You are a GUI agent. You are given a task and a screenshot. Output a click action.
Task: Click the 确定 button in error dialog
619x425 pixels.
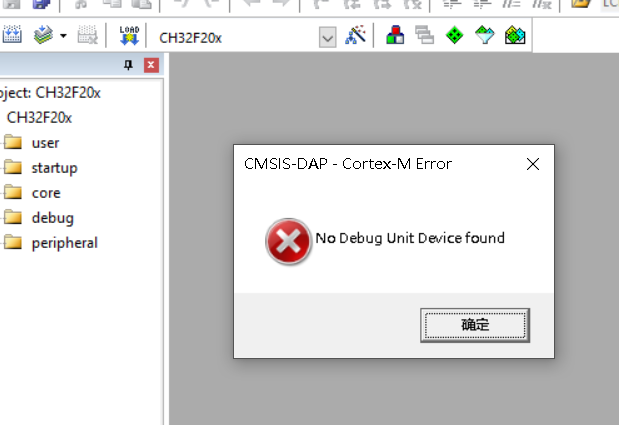click(x=475, y=325)
